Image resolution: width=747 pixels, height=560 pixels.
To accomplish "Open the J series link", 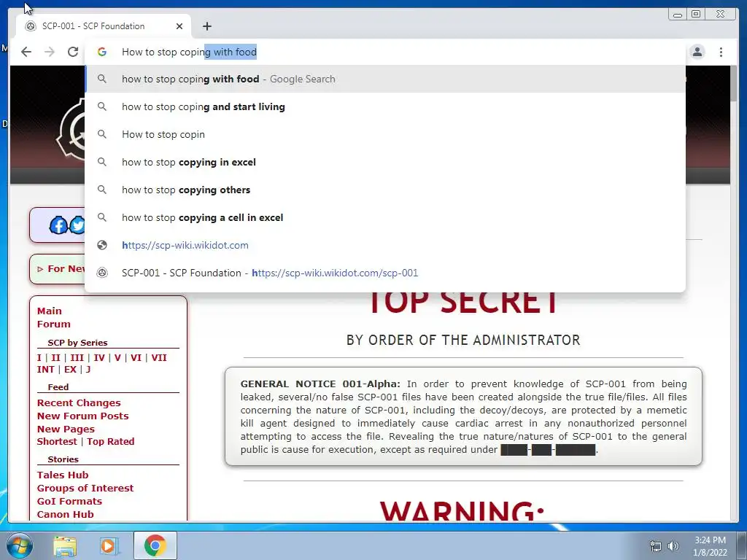I will coord(88,370).
